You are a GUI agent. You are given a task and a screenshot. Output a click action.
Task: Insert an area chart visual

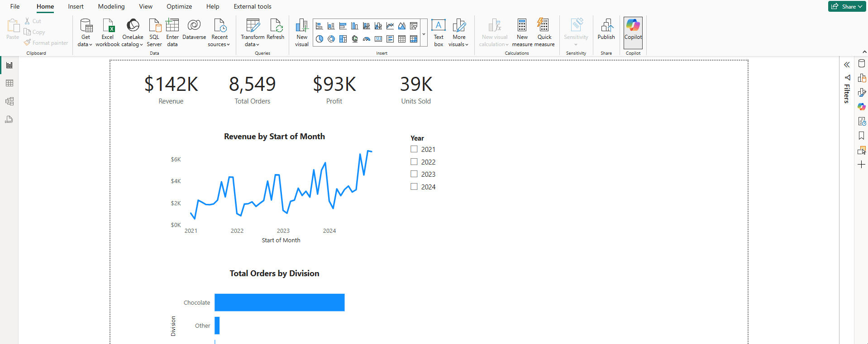(x=402, y=26)
